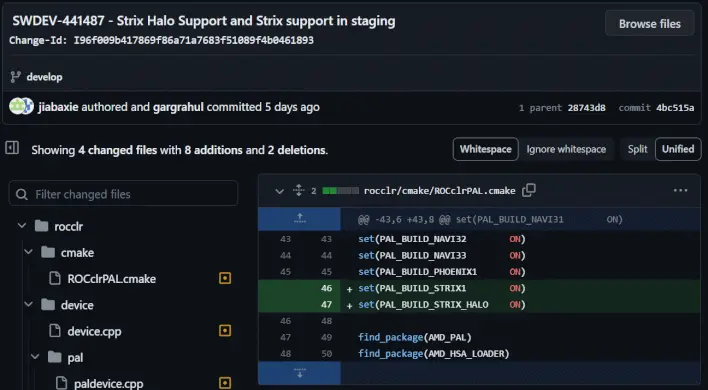Click added line number 46
Screen dimensions: 708x390
(x=326, y=288)
